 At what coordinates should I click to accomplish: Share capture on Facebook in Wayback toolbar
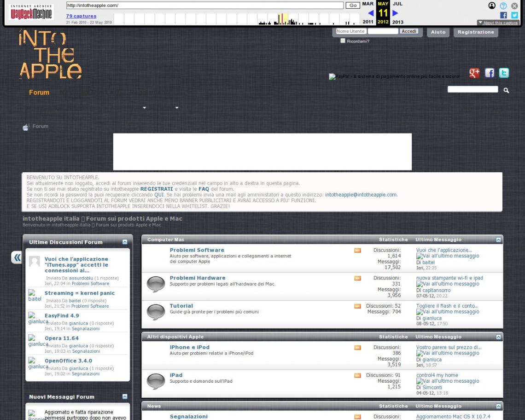503,15
